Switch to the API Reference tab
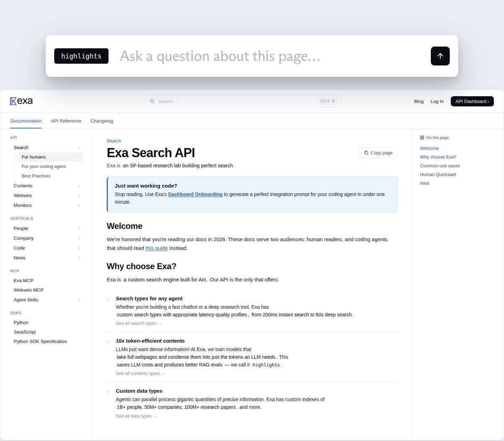 coord(66,121)
